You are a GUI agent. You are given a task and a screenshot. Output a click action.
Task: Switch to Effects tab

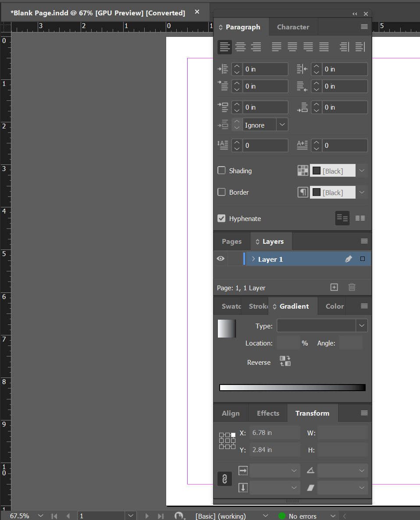[x=268, y=413]
